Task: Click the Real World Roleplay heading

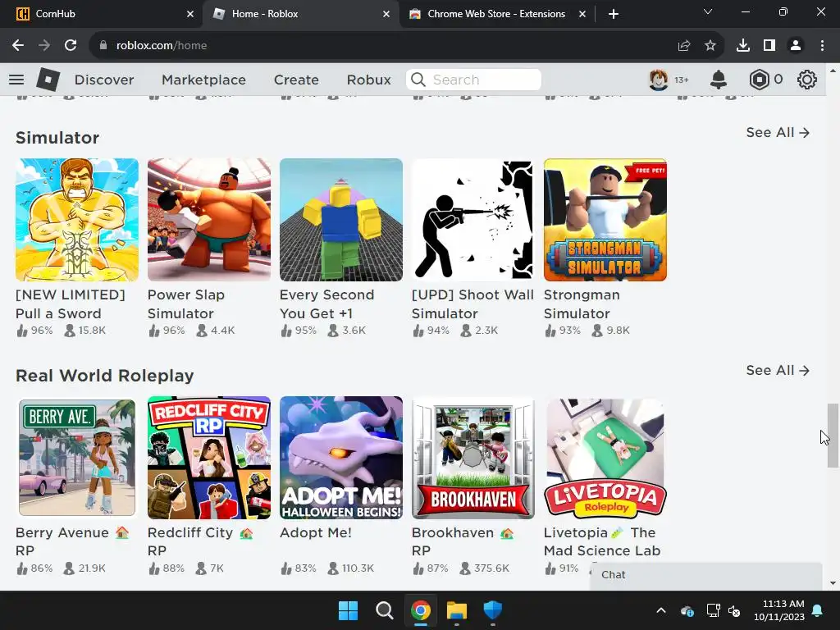Action: click(104, 376)
